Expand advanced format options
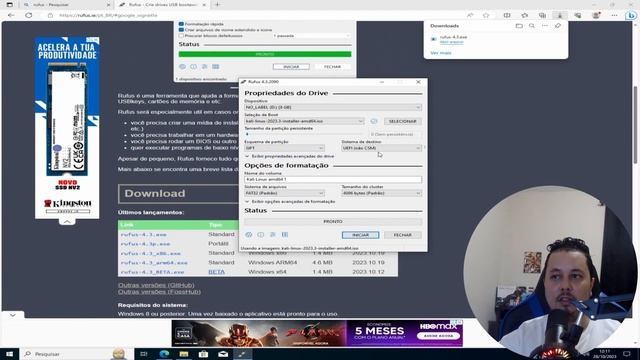This screenshot has height=360, width=640. [x=290, y=202]
